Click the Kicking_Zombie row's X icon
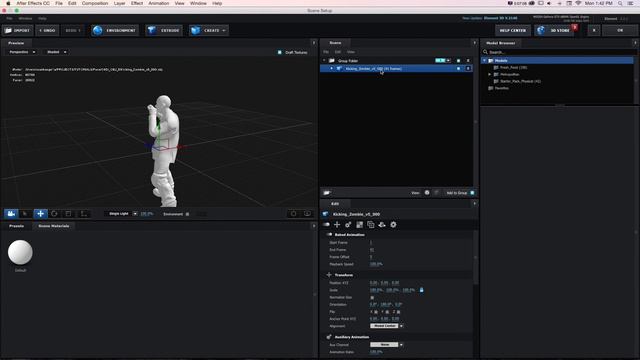The image size is (640, 360). 468,69
